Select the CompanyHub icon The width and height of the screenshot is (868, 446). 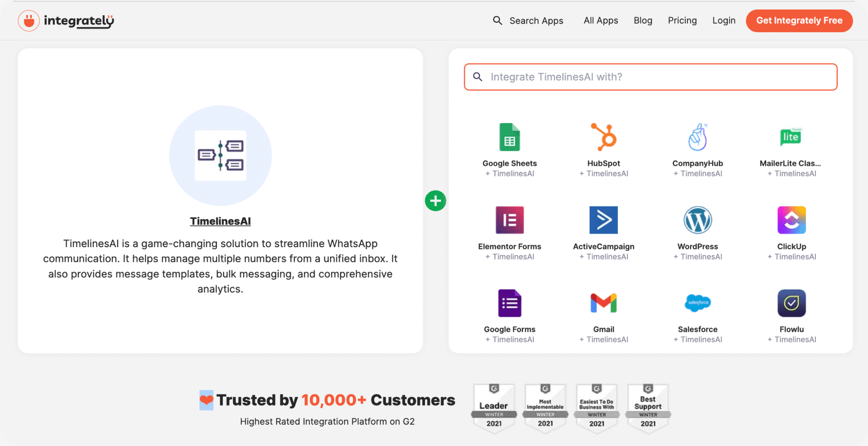pos(698,137)
